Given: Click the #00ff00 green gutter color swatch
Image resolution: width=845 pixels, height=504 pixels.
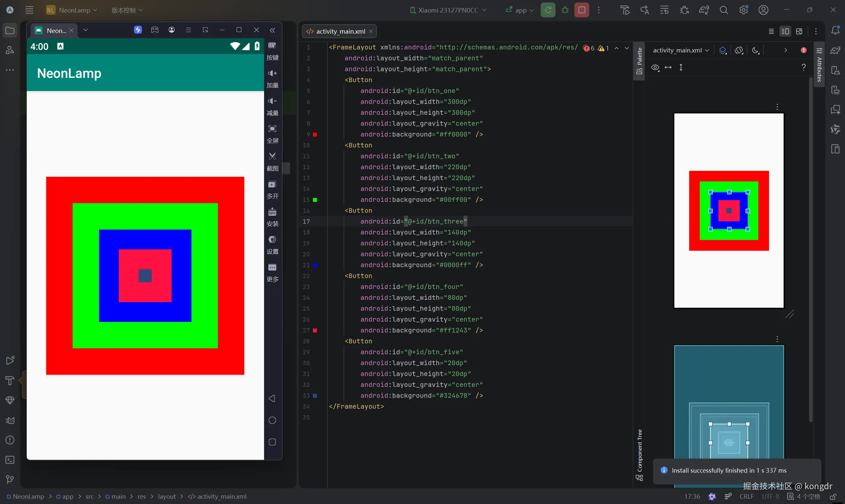Looking at the screenshot, I should (315, 200).
